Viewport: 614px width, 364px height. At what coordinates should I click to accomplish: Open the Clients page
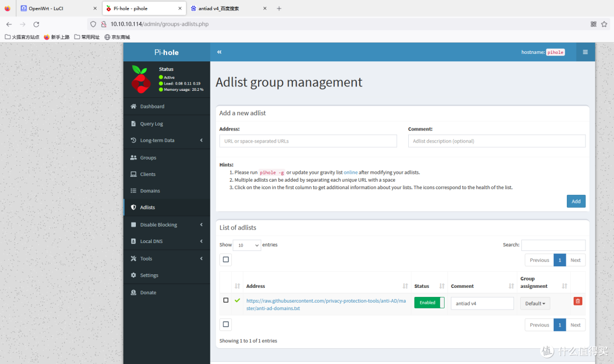pos(167,174)
